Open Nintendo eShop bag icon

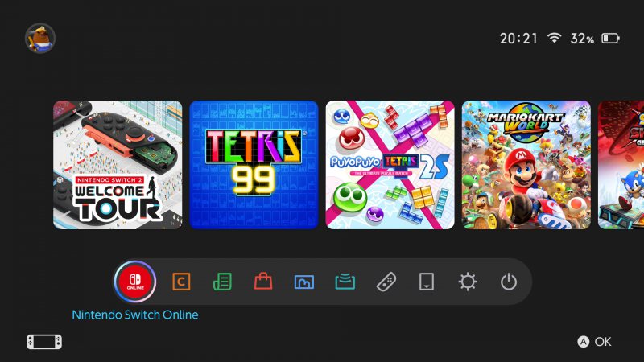pos(263,282)
